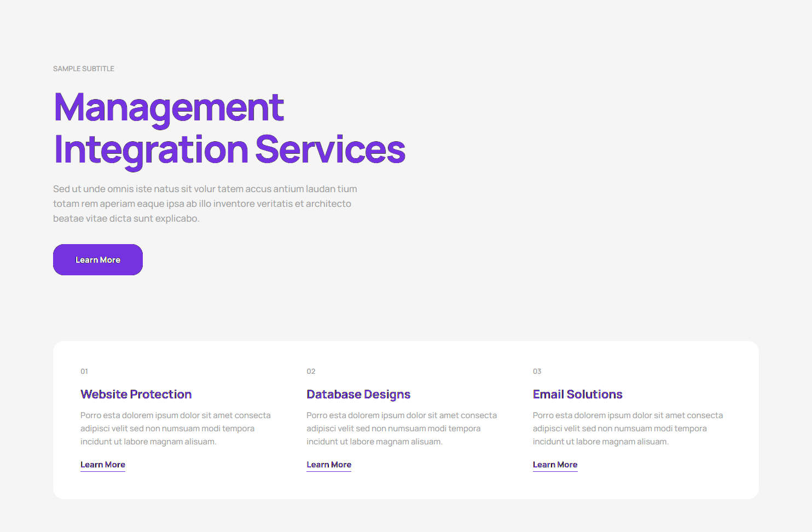Click the SAMPLE SUBTITLE label
Screen dimensions: 812x532
pos(84,69)
